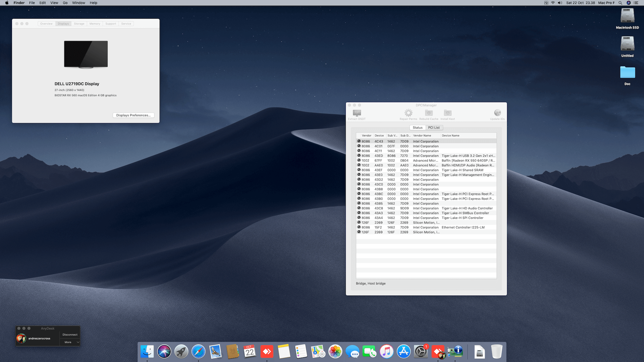Select row Tiger Lake-H Shared SRAM
The image size is (644, 362).
coord(426,170)
